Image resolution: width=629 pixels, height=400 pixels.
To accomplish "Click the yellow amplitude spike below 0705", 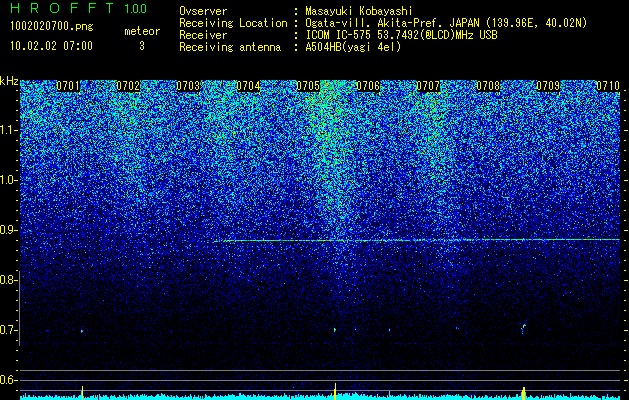I will pyautogui.click(x=335, y=391).
